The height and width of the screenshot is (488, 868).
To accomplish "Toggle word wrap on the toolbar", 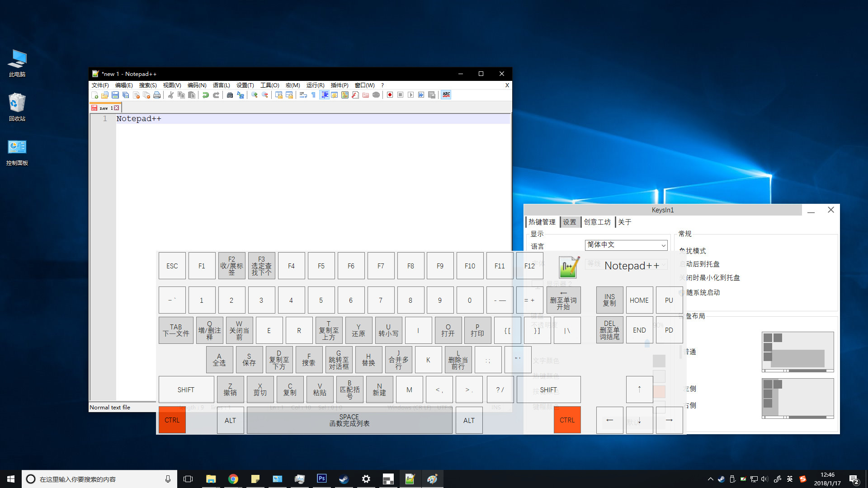I will pyautogui.click(x=302, y=95).
